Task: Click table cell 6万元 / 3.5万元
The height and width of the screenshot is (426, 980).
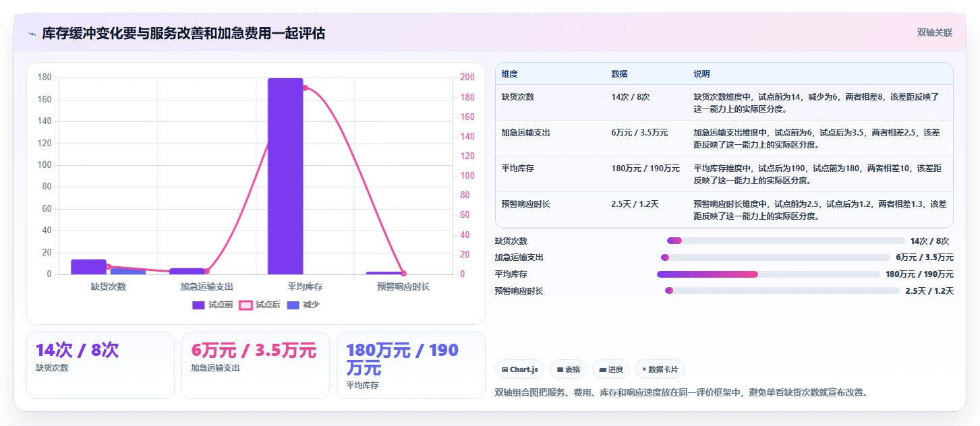Action: [639, 133]
